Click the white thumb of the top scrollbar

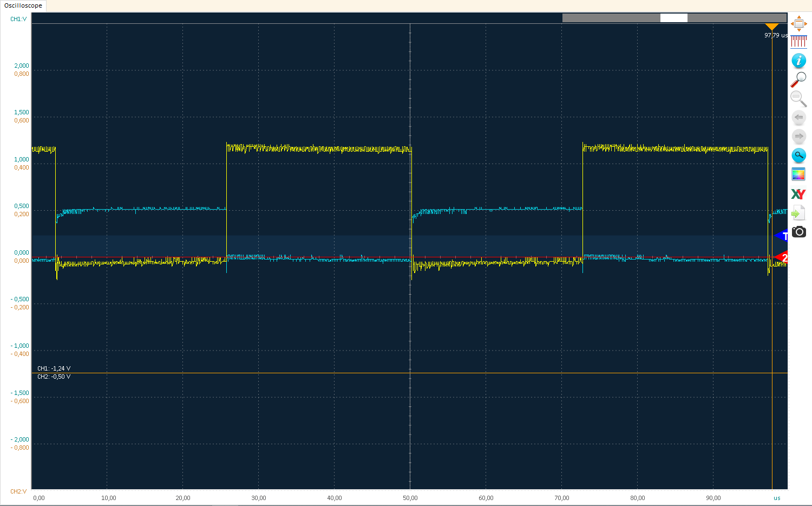coord(673,18)
